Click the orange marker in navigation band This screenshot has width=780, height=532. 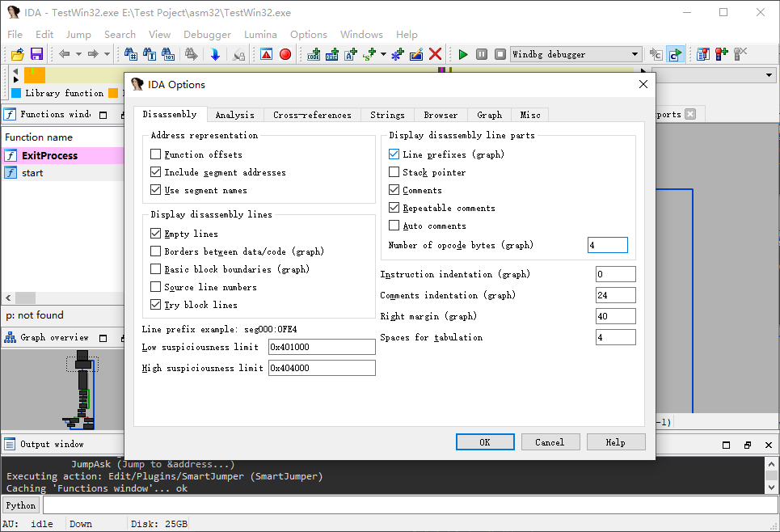click(x=35, y=75)
